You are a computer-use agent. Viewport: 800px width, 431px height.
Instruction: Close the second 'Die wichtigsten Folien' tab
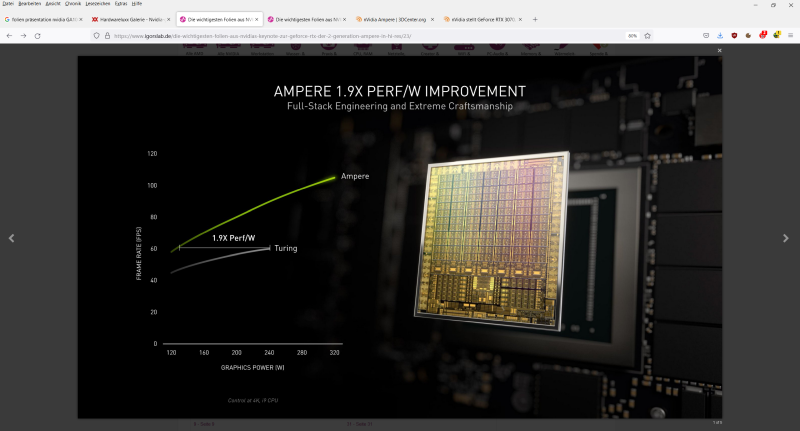pyautogui.click(x=344, y=19)
